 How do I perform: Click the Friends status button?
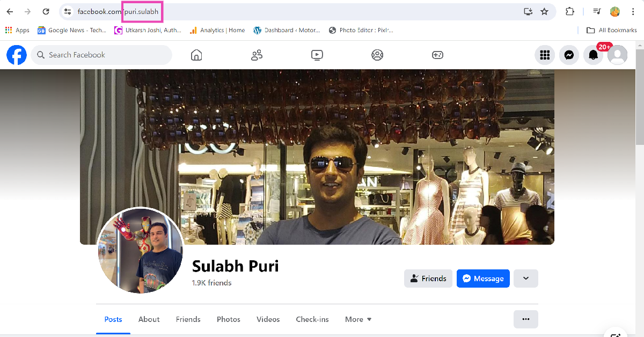[428, 279]
